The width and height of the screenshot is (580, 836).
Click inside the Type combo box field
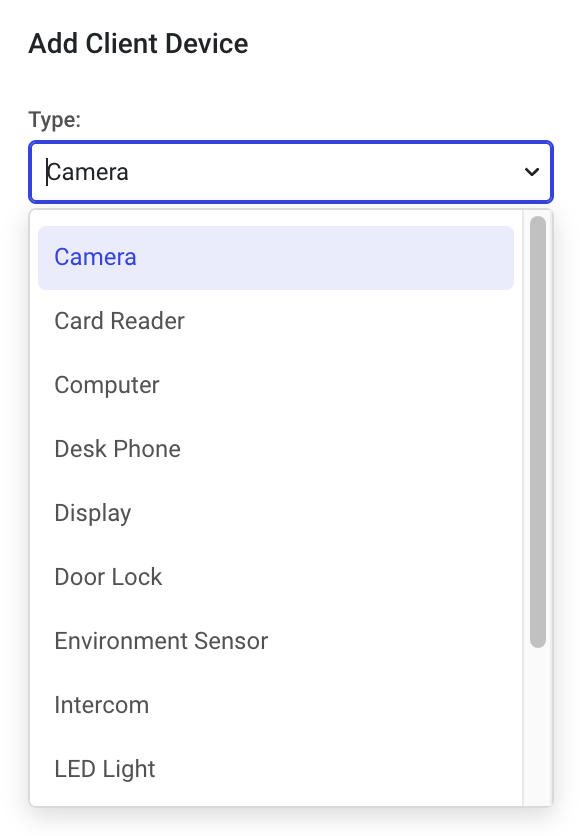291,172
